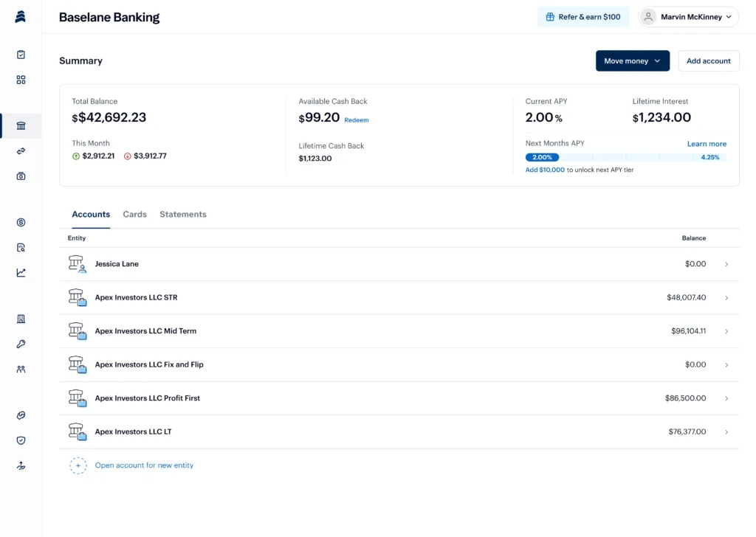The height and width of the screenshot is (537, 756).
Task: Switch to the Cards tab
Action: coord(134,214)
